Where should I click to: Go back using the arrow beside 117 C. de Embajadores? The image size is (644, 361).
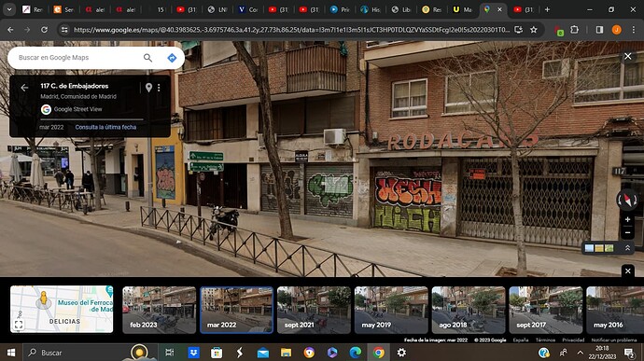pyautogui.click(x=24, y=88)
